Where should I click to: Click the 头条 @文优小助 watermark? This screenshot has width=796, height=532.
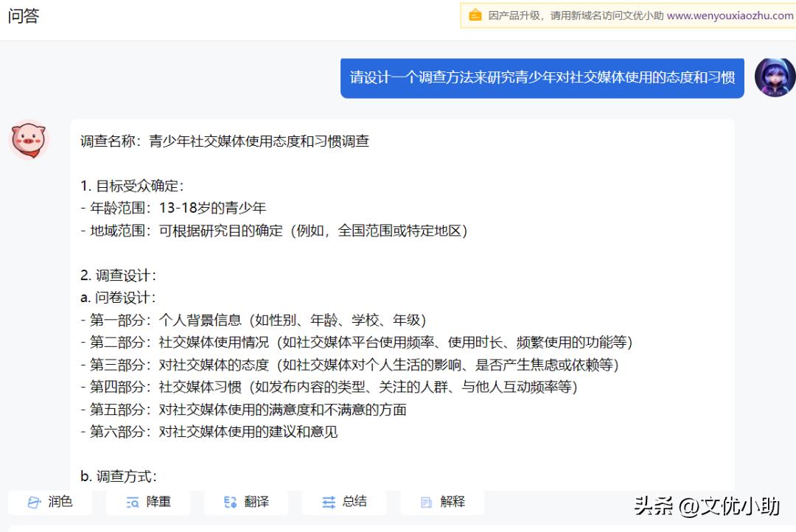pos(707,505)
